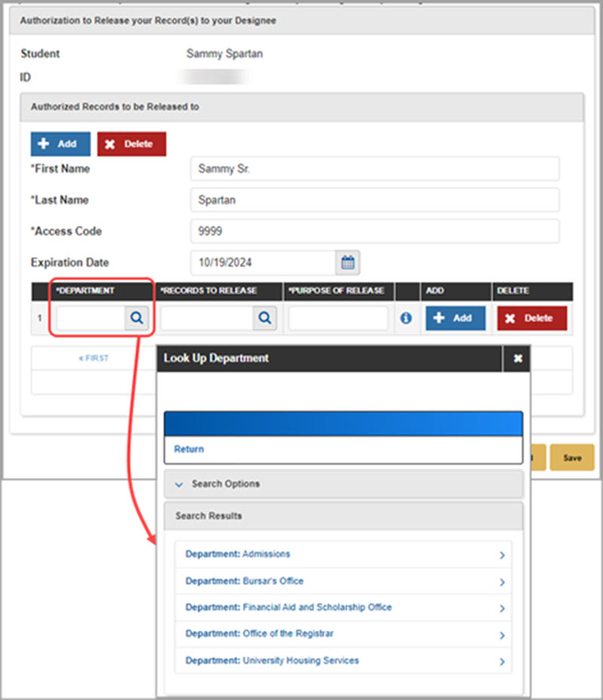Open the Records to Release search icon
This screenshot has width=603, height=700.
[x=265, y=318]
